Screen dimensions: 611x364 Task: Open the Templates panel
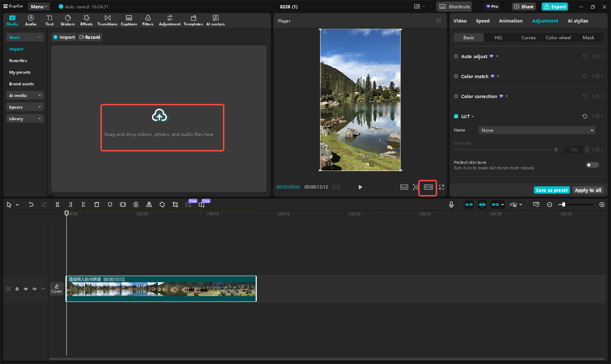[193, 20]
